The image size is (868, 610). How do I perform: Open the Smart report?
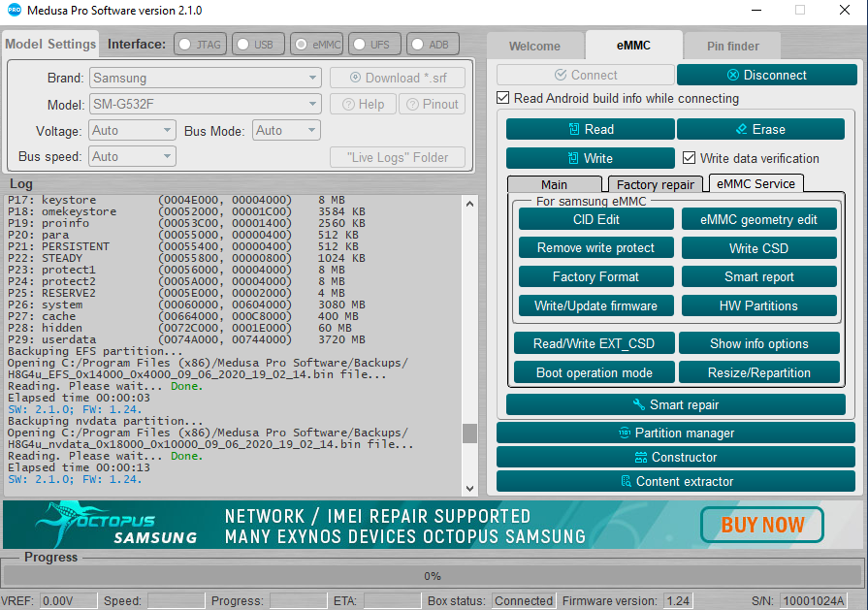pyautogui.click(x=759, y=276)
